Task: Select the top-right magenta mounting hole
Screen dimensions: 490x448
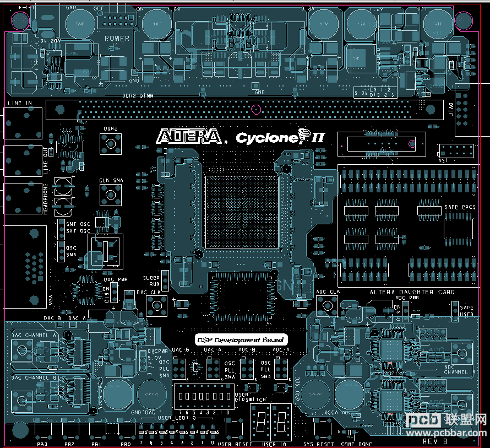Action: click(x=464, y=20)
